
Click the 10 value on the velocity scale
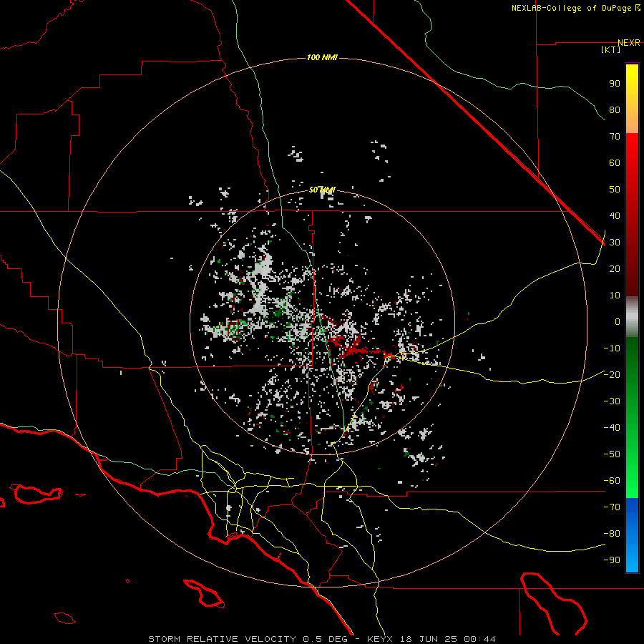(x=615, y=296)
